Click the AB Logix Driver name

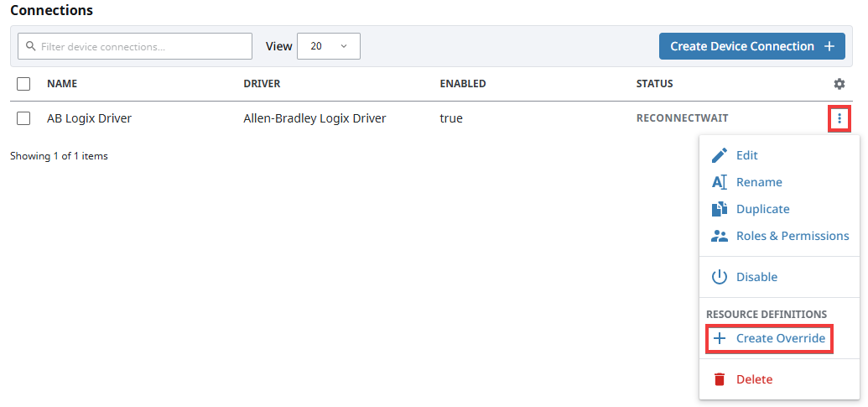coord(89,118)
